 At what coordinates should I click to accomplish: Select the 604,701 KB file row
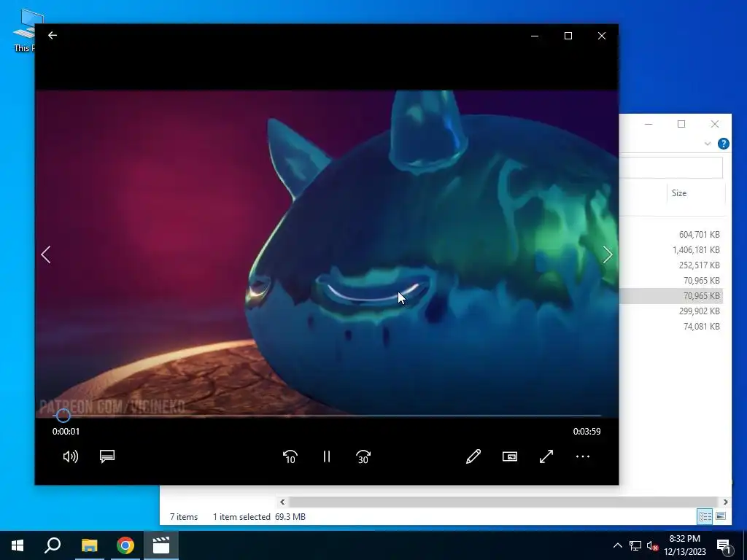(x=671, y=234)
